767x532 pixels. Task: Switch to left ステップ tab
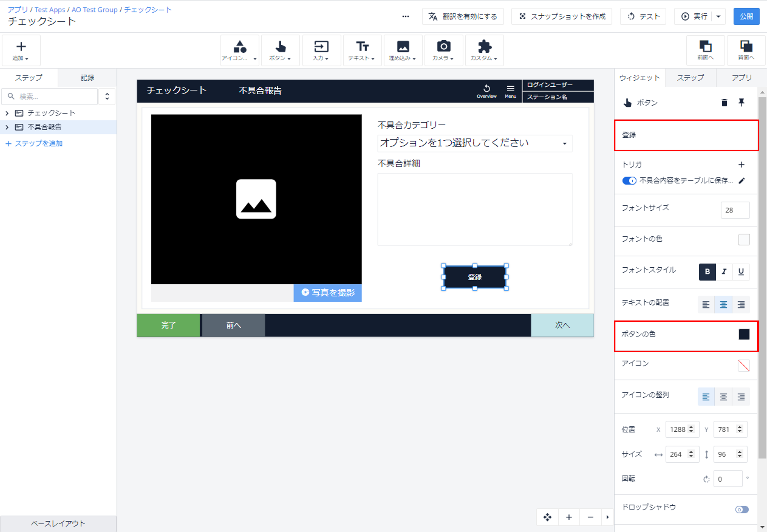click(x=29, y=78)
